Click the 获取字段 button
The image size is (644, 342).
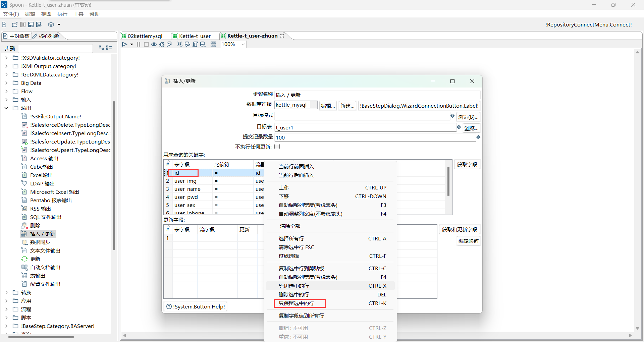(x=467, y=165)
